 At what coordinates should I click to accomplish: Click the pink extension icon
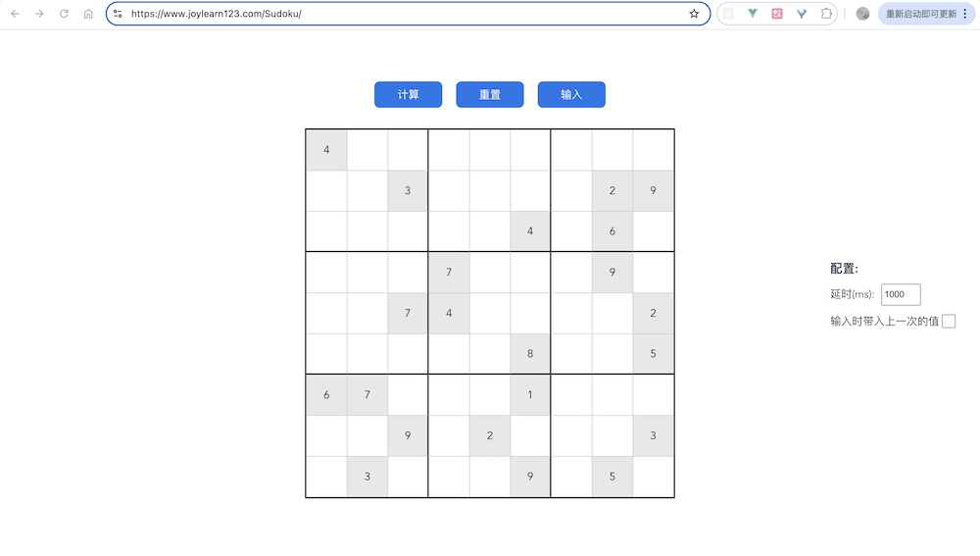pos(777,14)
